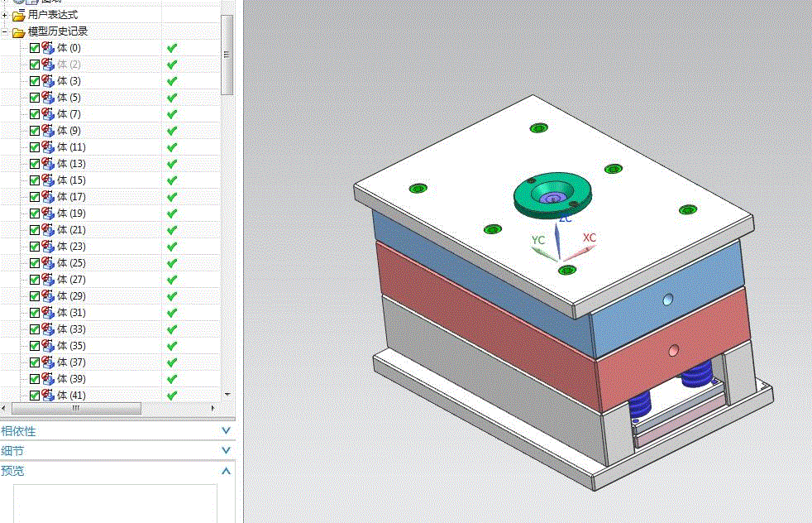Image resolution: width=812 pixels, height=523 pixels.
Task: Toggle the checkbox for 体 (33)
Action: [x=35, y=329]
